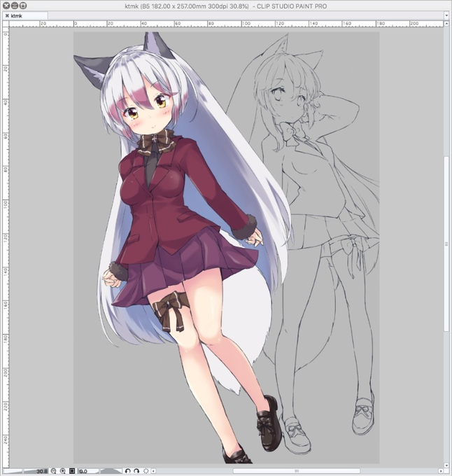Click the window title CLIP STUDIO PAINT PRO

click(x=292, y=6)
